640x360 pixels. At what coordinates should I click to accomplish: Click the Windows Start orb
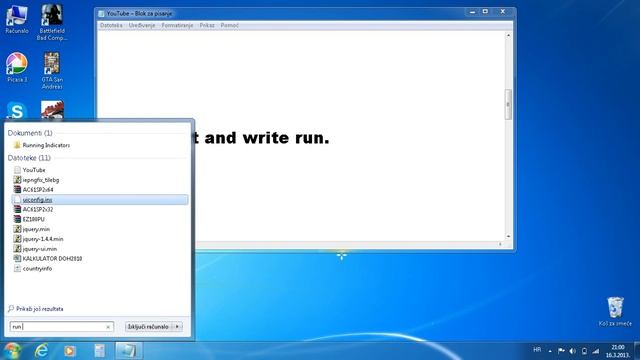pyautogui.click(x=12, y=351)
